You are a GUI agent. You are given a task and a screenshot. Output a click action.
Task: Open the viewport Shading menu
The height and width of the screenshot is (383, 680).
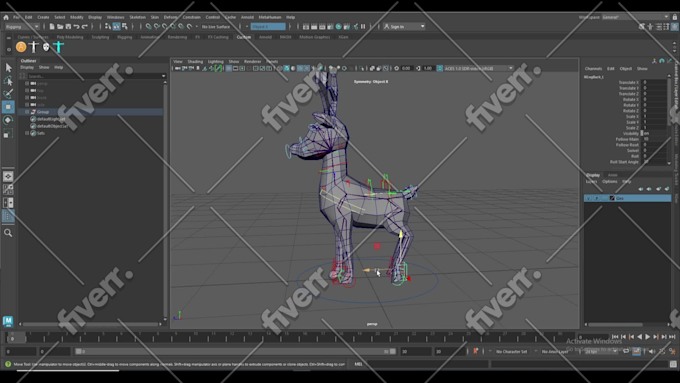pyautogui.click(x=195, y=62)
